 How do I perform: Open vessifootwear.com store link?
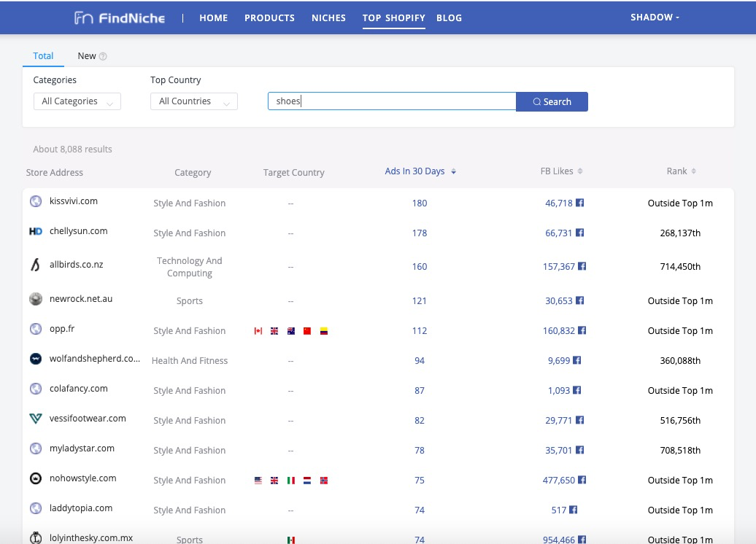click(88, 419)
